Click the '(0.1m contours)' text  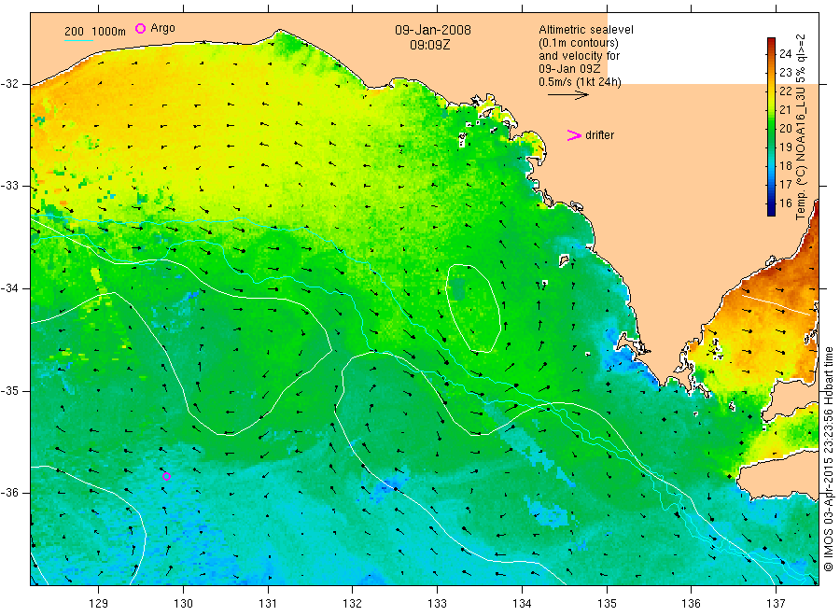pos(579,43)
